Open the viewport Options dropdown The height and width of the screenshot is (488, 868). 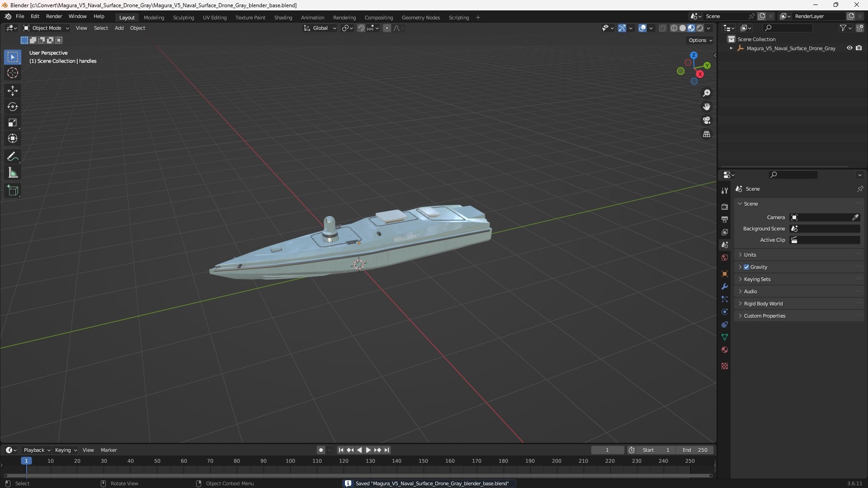(700, 40)
